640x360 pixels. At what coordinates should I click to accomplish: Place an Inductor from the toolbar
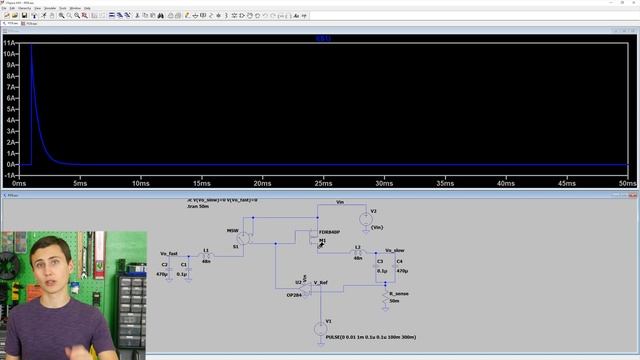[226, 16]
